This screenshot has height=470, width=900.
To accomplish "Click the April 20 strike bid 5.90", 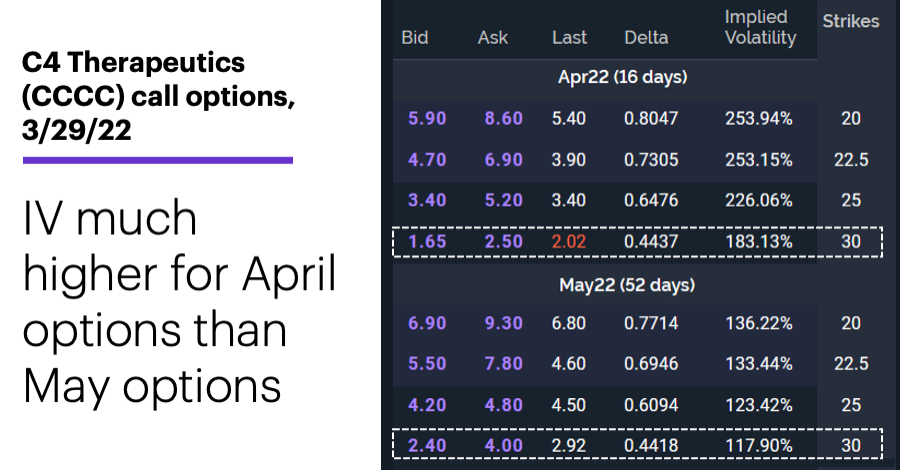I will 427,118.
